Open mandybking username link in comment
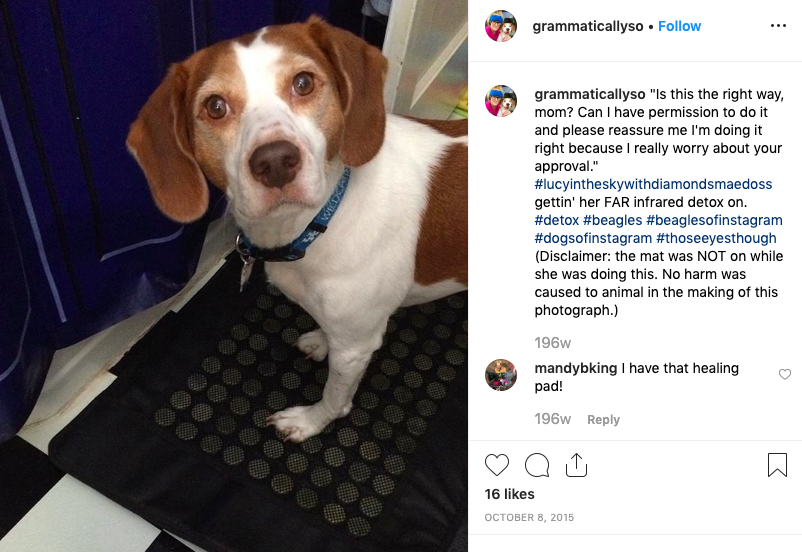The height and width of the screenshot is (552, 802). [x=576, y=368]
